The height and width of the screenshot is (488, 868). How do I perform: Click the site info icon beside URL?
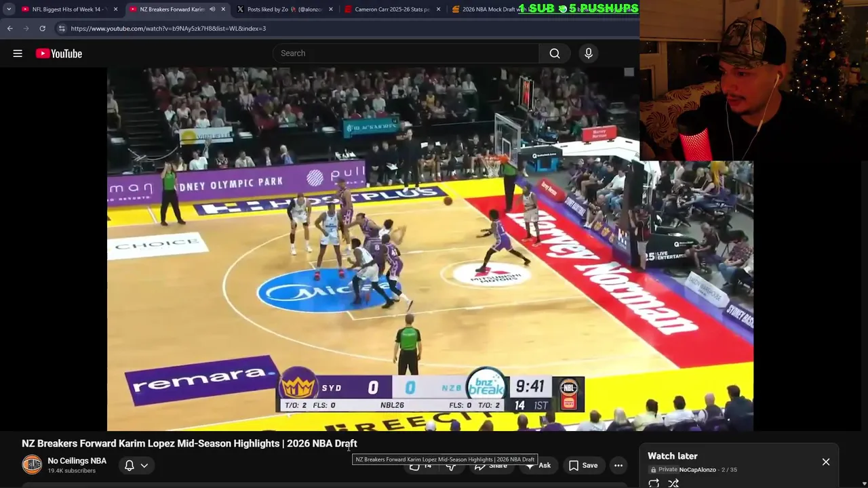(x=62, y=28)
